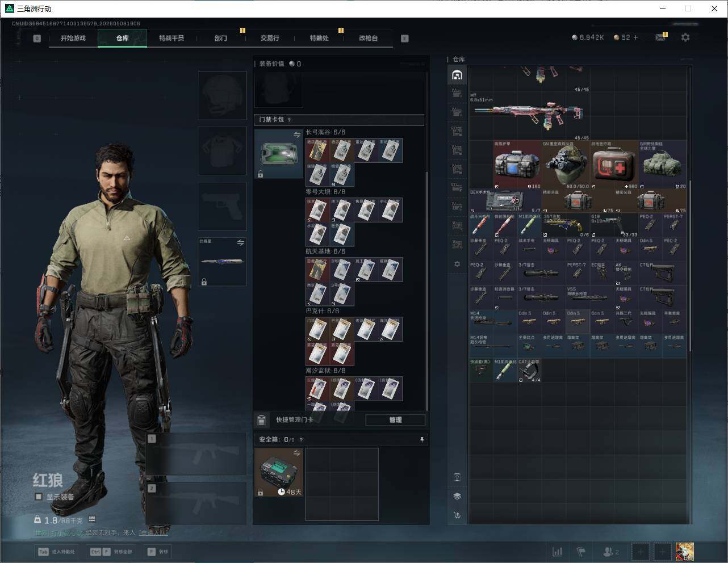Image resolution: width=728 pixels, height=563 pixels.
Task: Click the 转移全部 shortcut button
Action: point(112,552)
